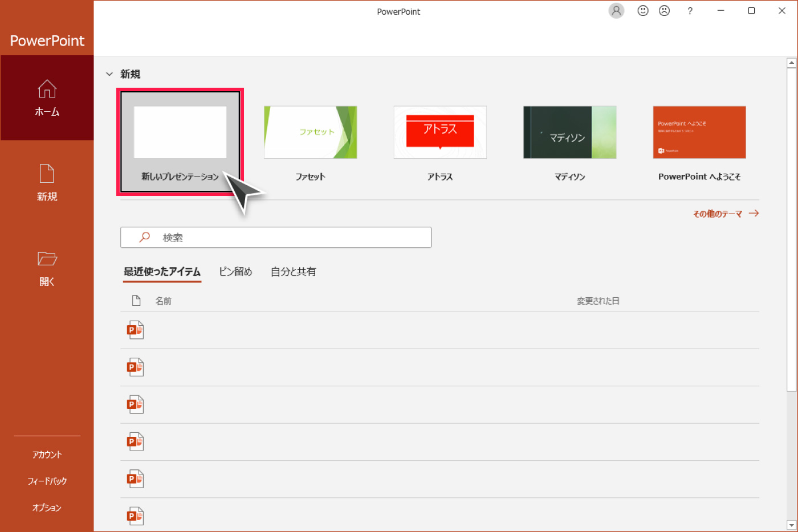
Task: Open the sixth PowerPoint file icon in recent list
Action: (x=135, y=516)
